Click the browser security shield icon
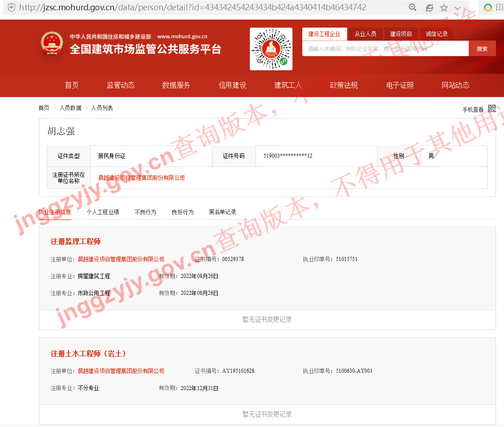The width and height of the screenshot is (504, 427). coord(11,8)
